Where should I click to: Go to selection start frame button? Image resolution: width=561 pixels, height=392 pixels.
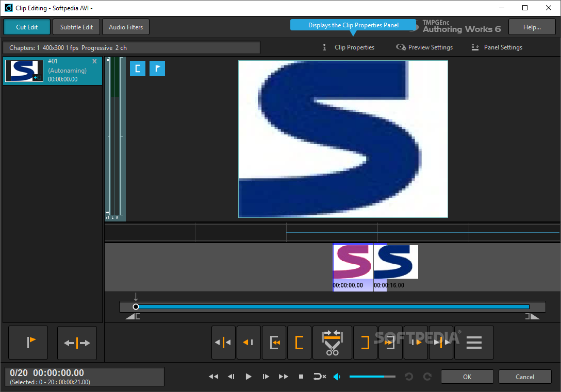click(274, 343)
